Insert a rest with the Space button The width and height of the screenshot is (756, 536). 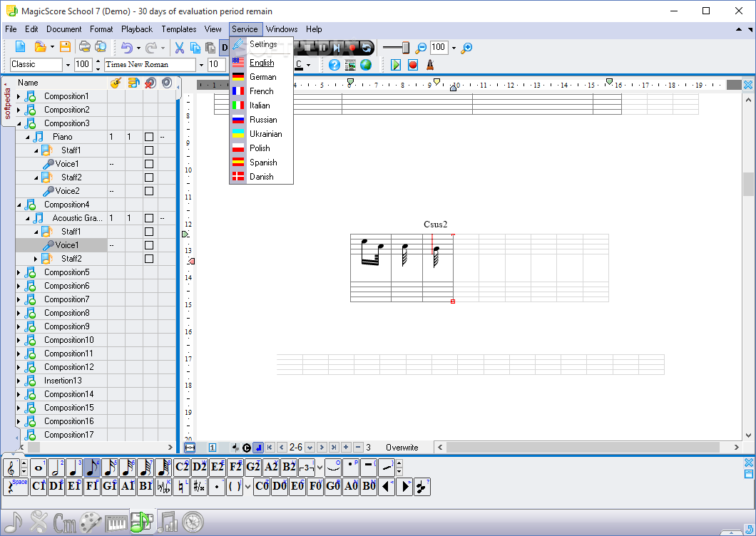tap(16, 486)
